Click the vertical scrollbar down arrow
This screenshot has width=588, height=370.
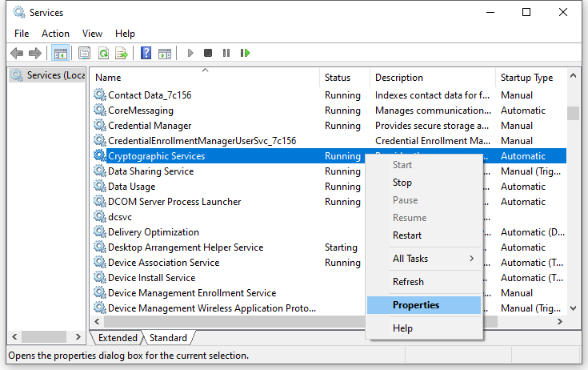tap(573, 308)
